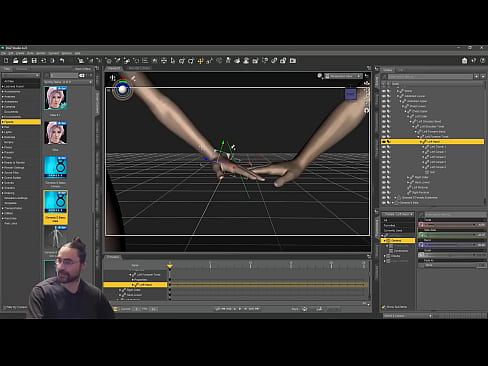Click the orbit ball control in viewport
The image size is (488, 366).
tap(123, 89)
